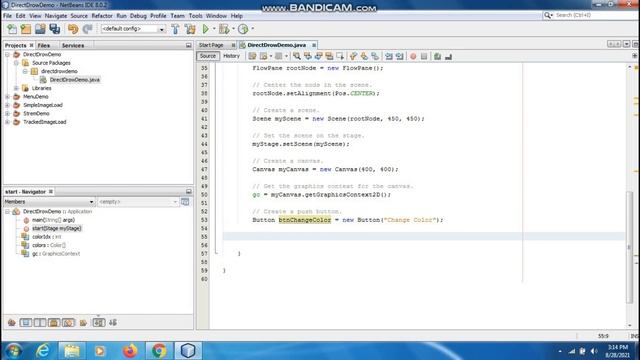Click the Debug Project toolbar icon
The image size is (640, 360).
[x=224, y=29]
